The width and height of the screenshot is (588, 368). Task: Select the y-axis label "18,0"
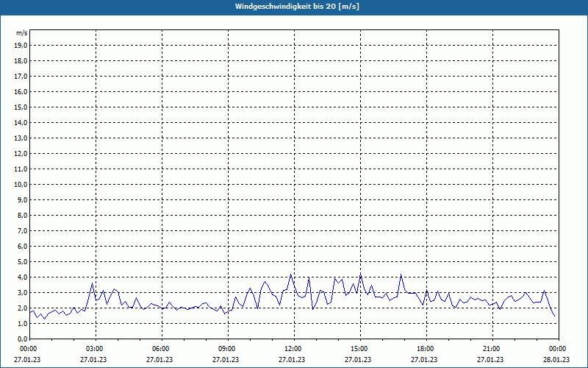tap(21, 61)
